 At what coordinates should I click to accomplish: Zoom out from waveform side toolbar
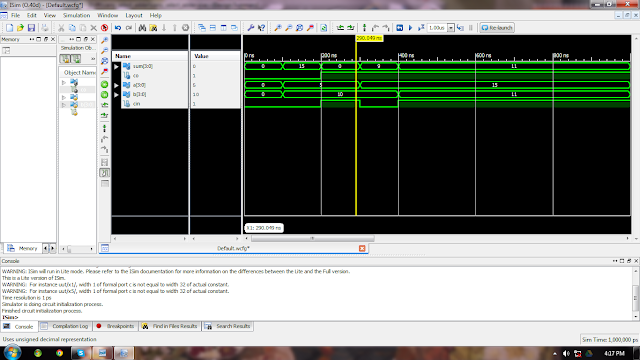(x=104, y=51)
